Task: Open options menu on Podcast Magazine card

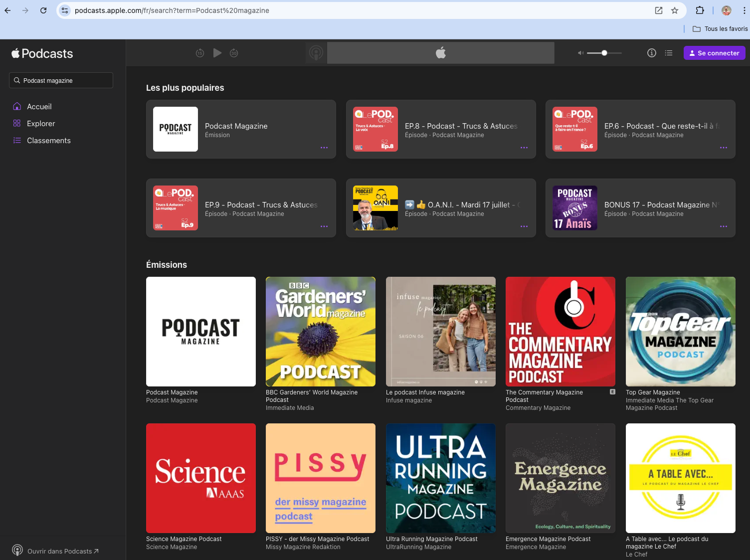Action: click(324, 148)
